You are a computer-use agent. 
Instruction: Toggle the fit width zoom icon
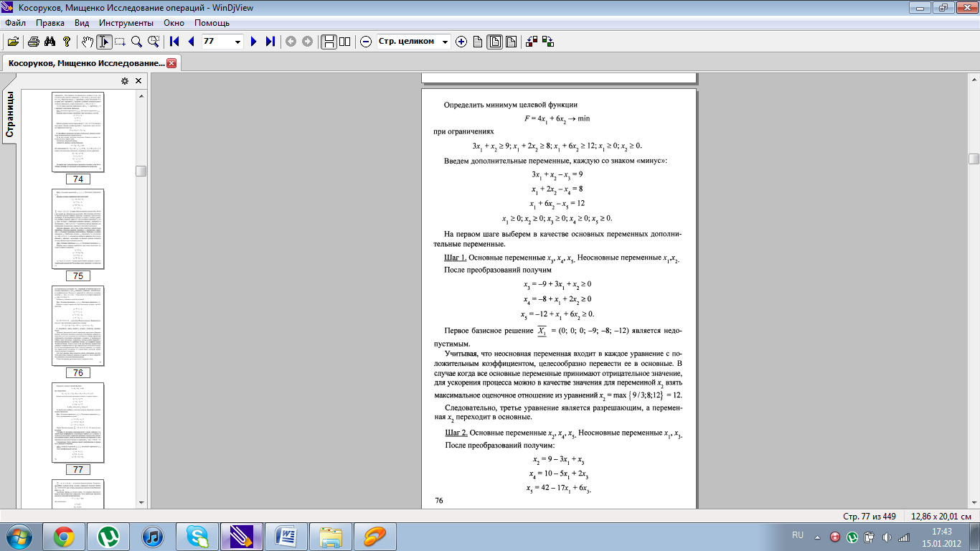point(512,42)
